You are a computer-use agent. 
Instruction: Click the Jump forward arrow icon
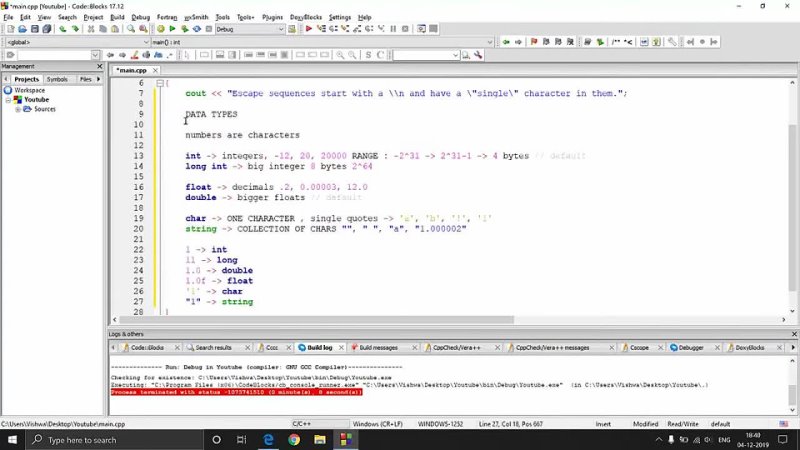pos(518,42)
